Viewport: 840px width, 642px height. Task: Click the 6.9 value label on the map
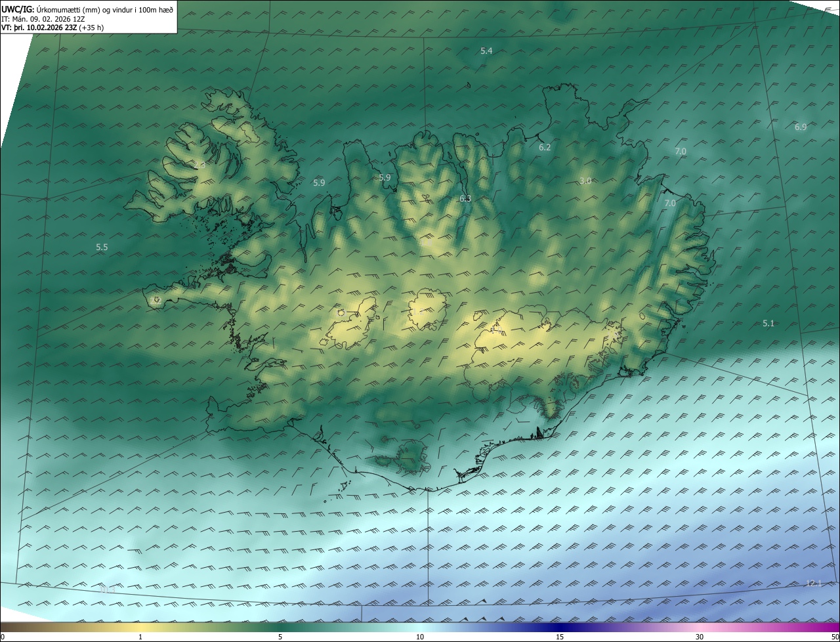coord(801,127)
